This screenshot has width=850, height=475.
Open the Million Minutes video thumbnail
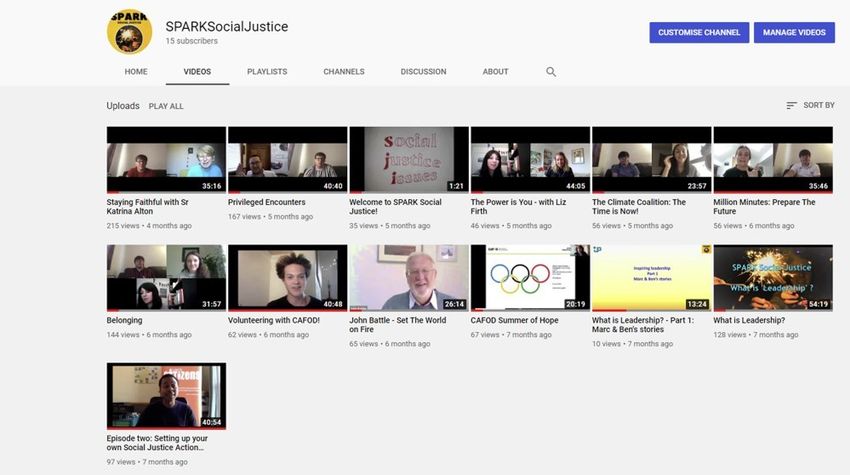point(774,160)
